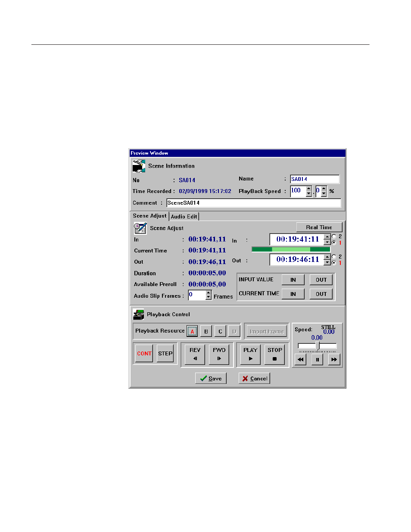
Task: Decrease PlayBack Speed decimal value
Action: pos(324,194)
